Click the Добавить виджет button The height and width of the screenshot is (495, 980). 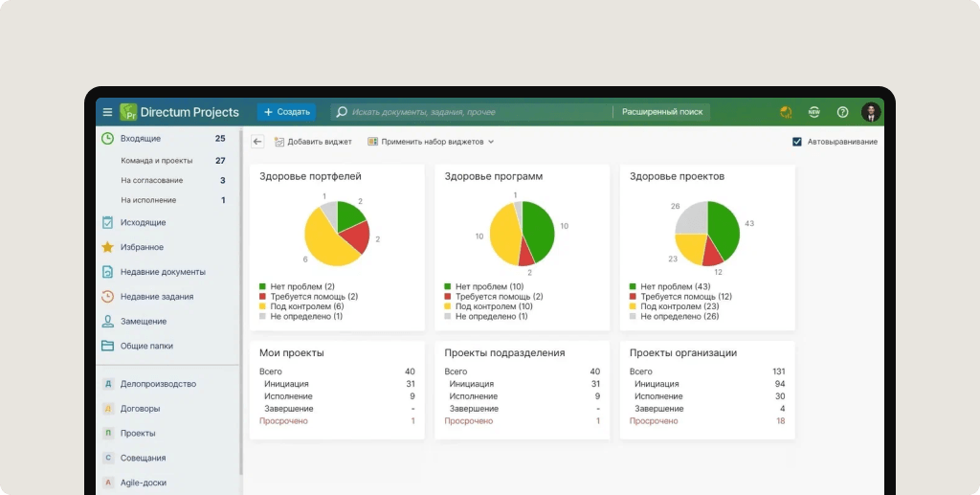pyautogui.click(x=313, y=142)
